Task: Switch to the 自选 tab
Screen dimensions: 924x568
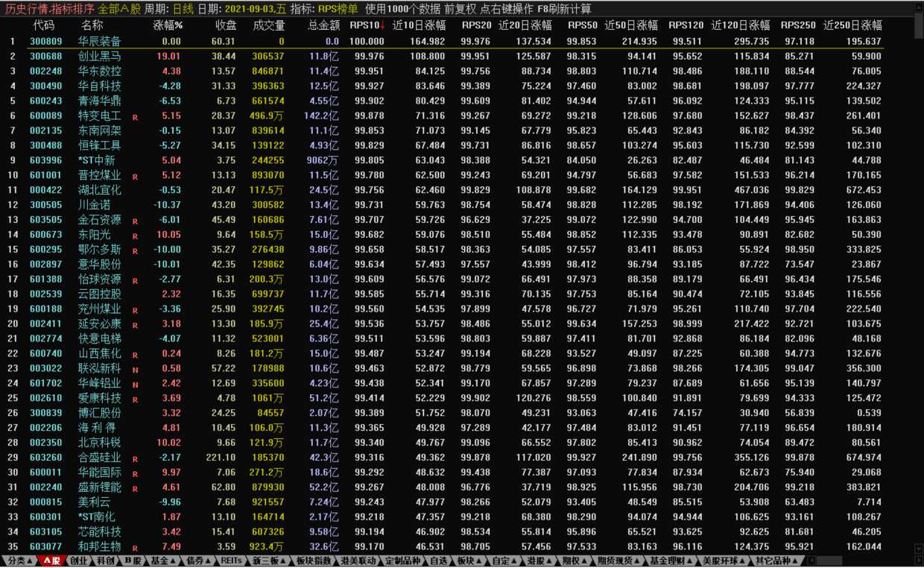Action: click(x=440, y=561)
